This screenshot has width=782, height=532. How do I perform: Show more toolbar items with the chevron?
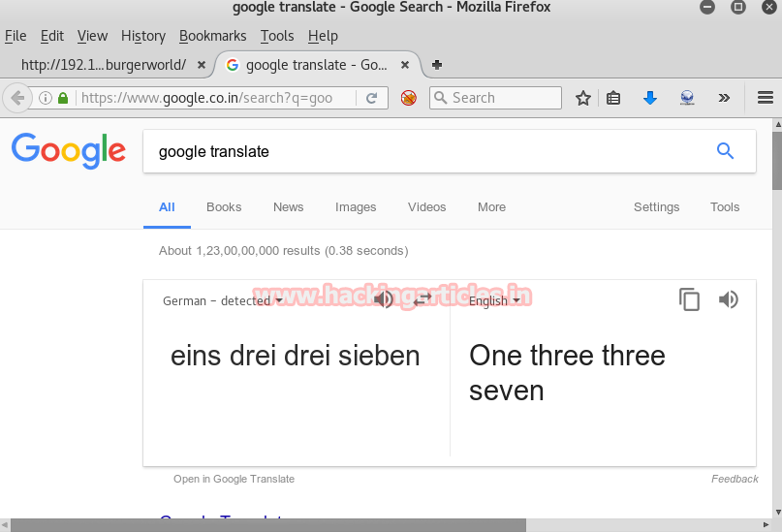[x=724, y=98]
